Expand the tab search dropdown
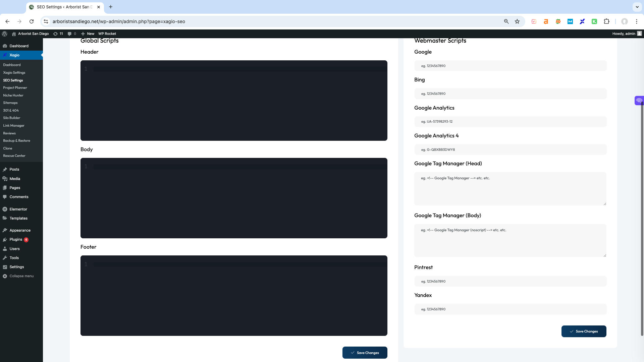644x362 pixels. (x=637, y=7)
